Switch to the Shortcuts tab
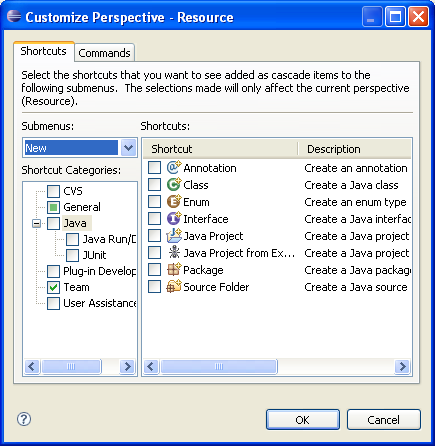 point(44,51)
